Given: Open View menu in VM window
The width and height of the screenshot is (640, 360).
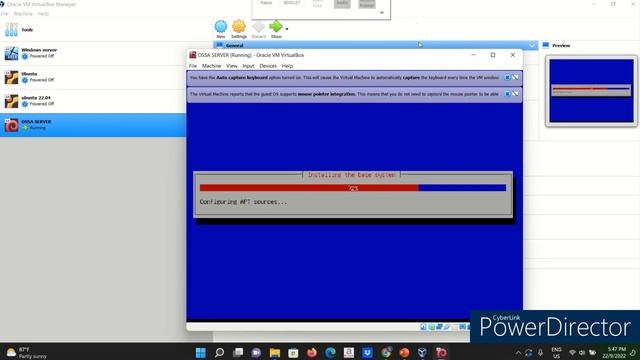Looking at the screenshot, I should click(231, 66).
